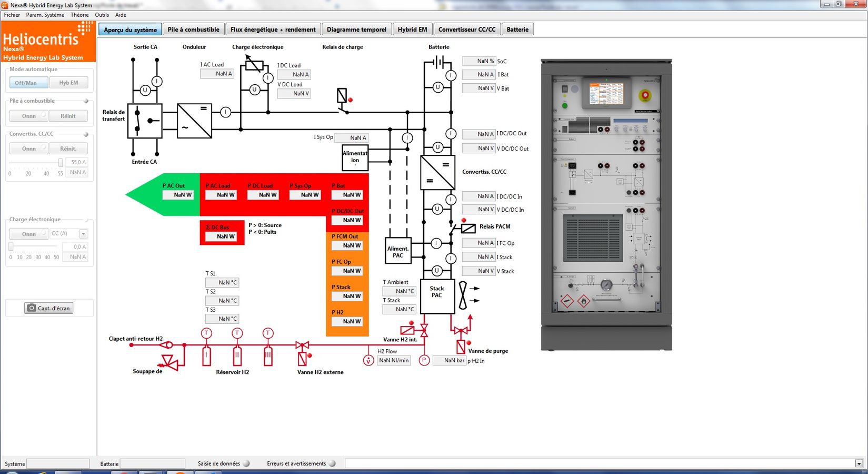
Task: Click the Relais de transfert switch symbol
Action: pyautogui.click(x=145, y=121)
